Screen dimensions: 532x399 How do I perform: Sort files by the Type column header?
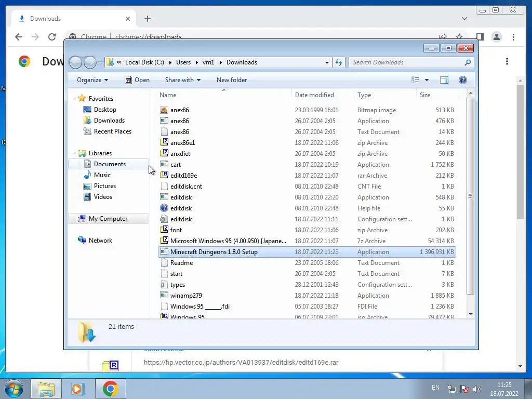(x=385, y=95)
